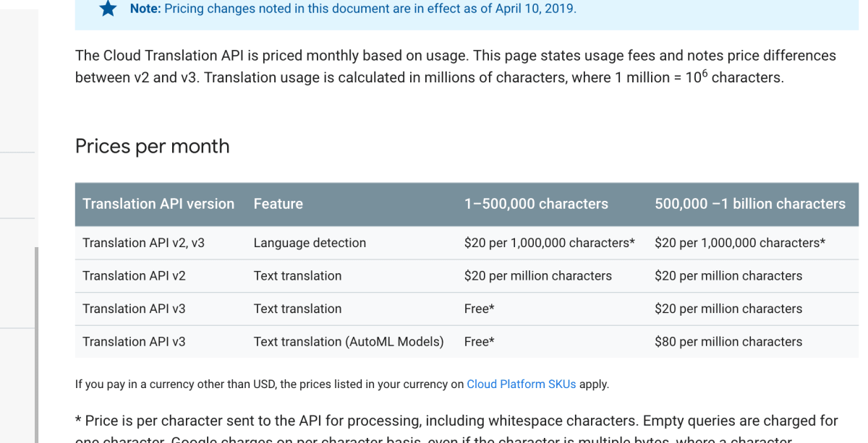Click the left sidebar scrollbar
868x443 pixels.
pos(35,345)
